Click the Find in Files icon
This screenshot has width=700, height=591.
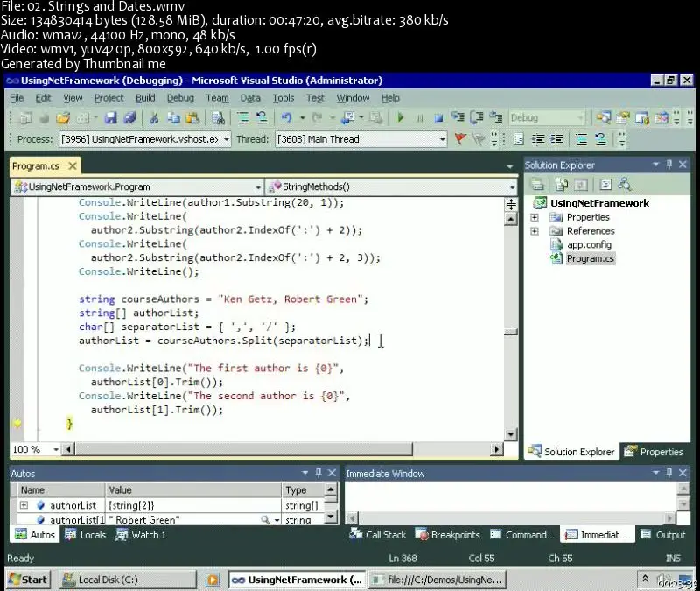[218, 118]
